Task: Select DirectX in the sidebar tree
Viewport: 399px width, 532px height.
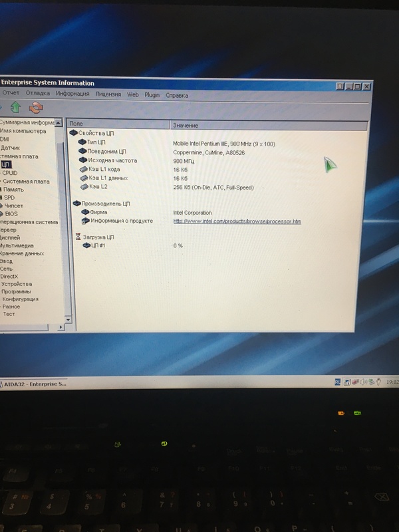Action: pos(9,276)
